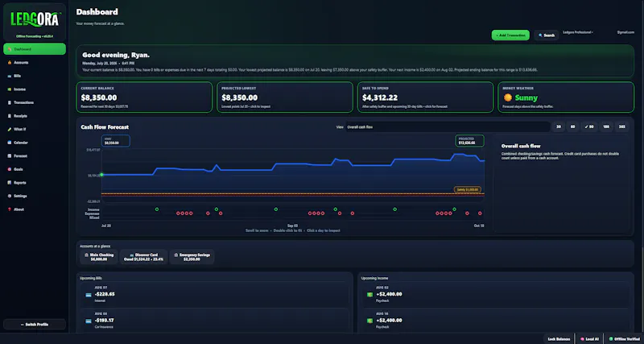Click the Switch Profile button

[x=35, y=325]
